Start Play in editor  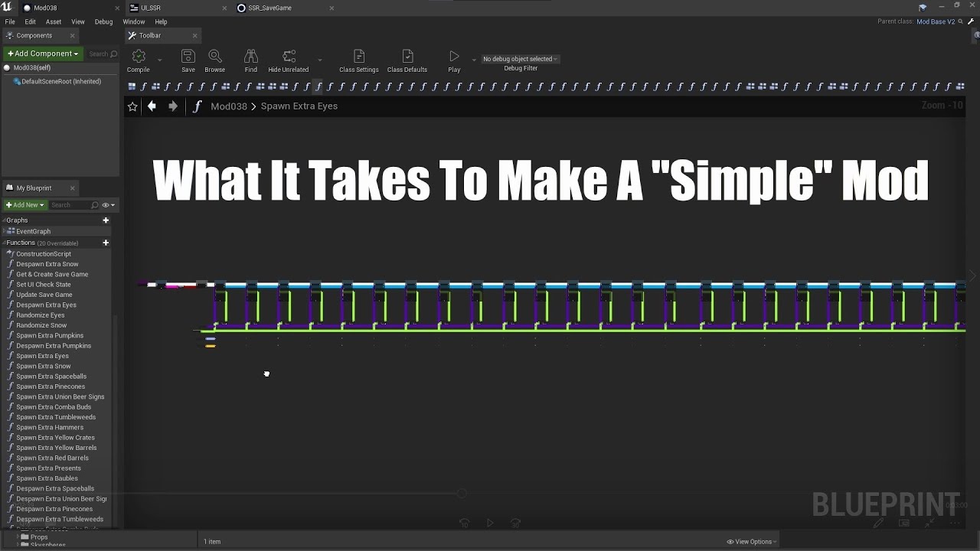(454, 60)
